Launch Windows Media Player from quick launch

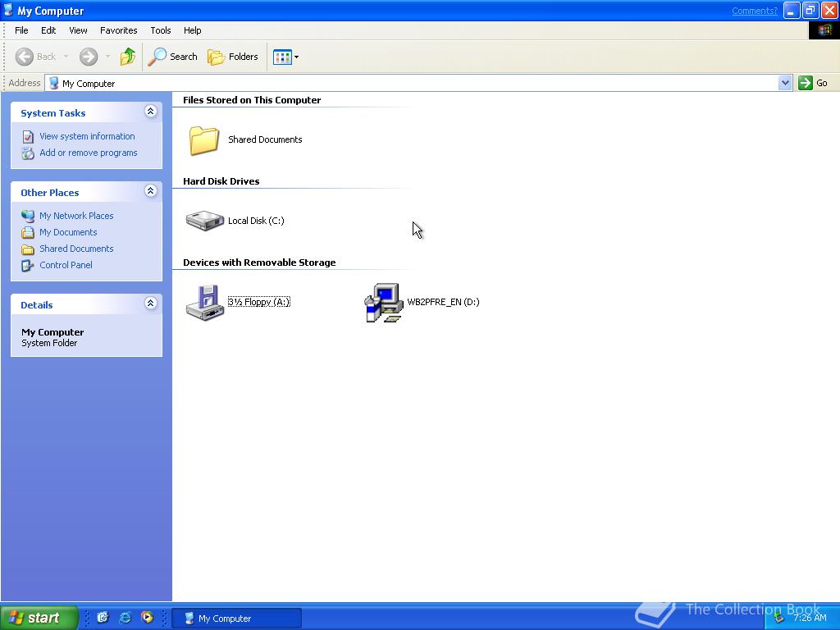[x=147, y=618]
